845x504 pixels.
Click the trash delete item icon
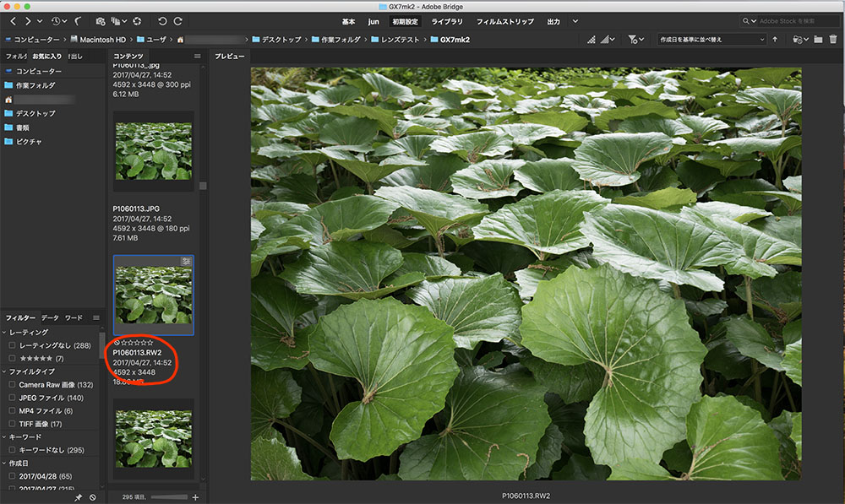click(x=833, y=39)
